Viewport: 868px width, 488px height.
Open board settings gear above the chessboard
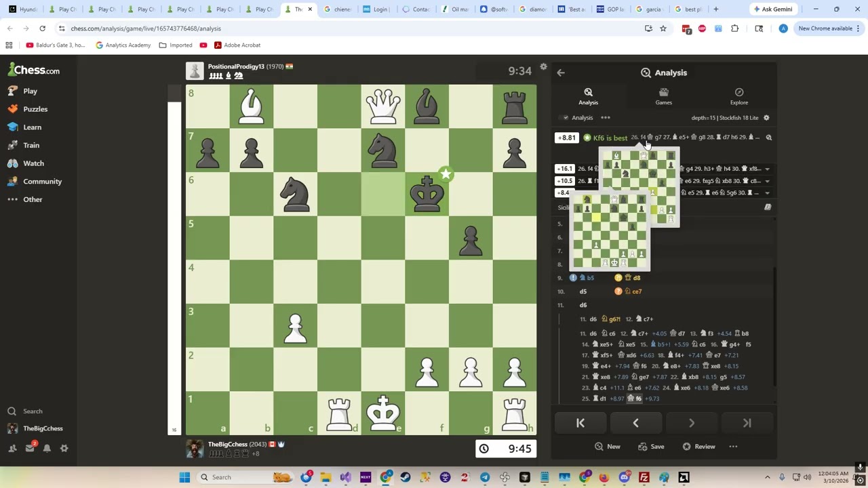point(543,67)
